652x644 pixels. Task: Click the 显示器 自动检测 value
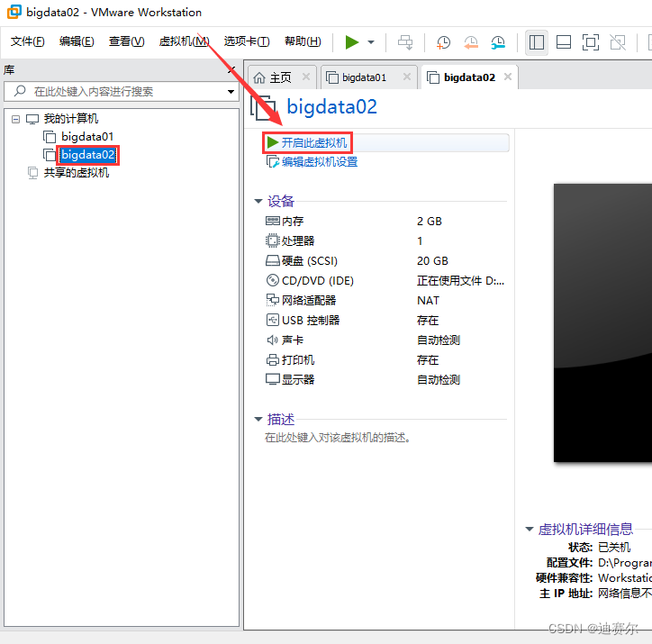439,380
